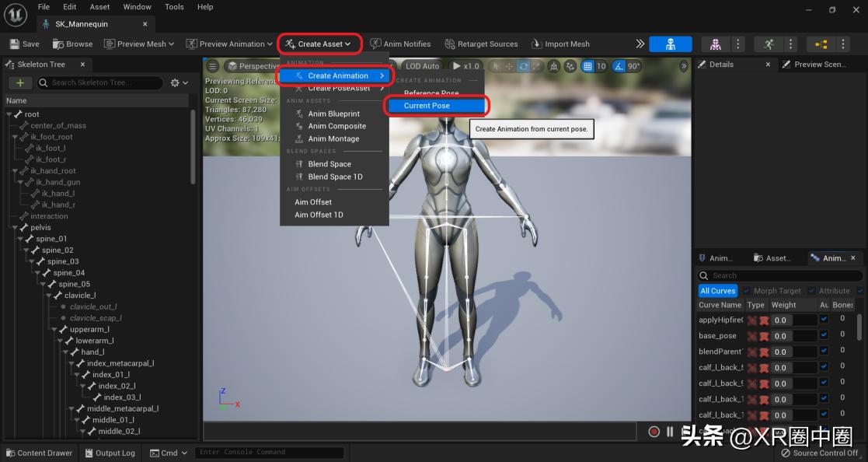Open the Preview Mesh dropdown

click(x=139, y=44)
